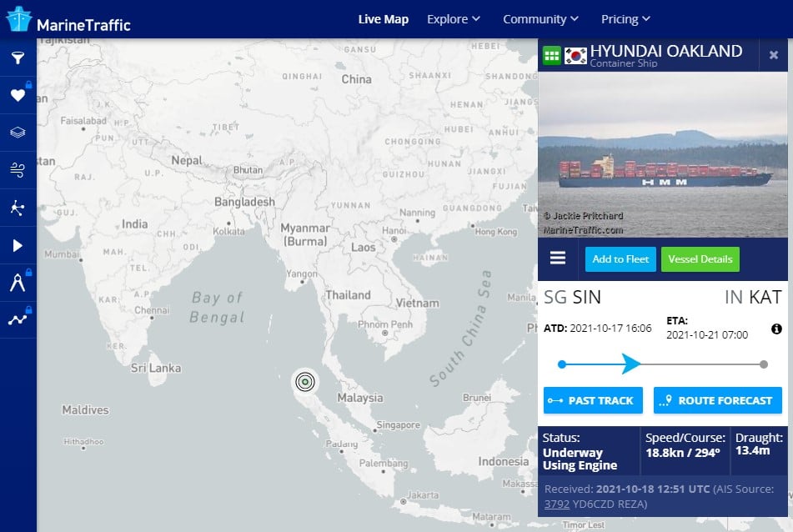Open My Fleets heart icon
Screen dimensions: 793x532
point(18,95)
